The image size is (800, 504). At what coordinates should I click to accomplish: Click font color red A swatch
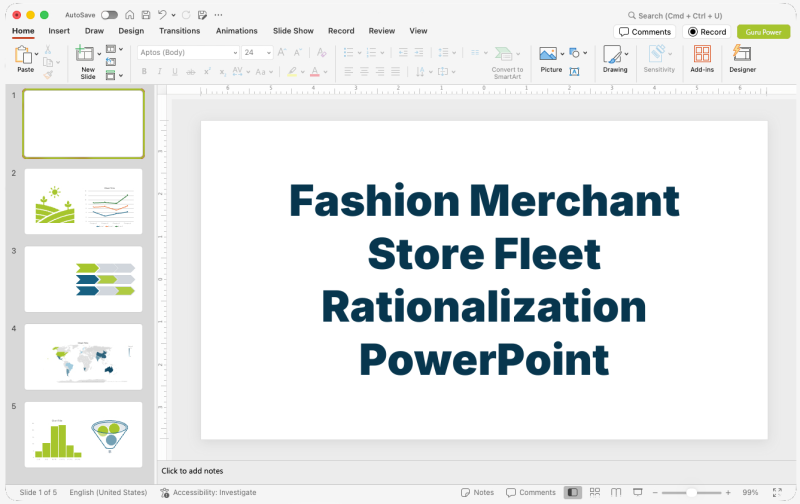pos(315,72)
